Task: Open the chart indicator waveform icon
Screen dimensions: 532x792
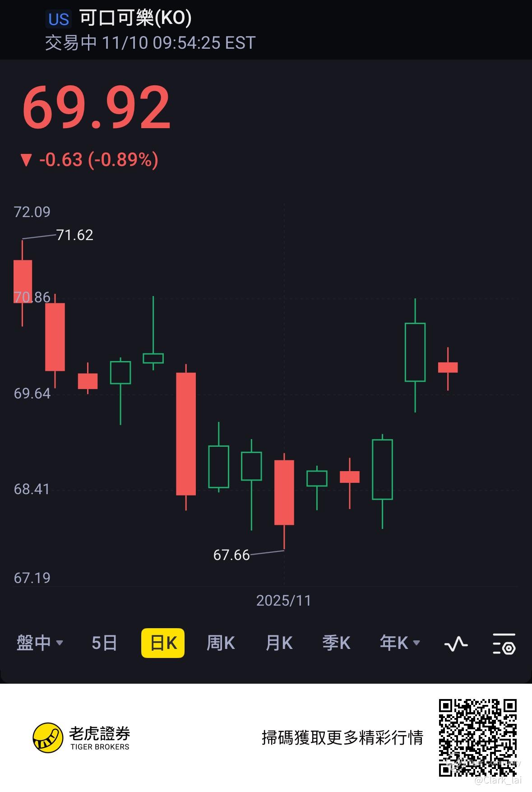Action: coord(456,643)
